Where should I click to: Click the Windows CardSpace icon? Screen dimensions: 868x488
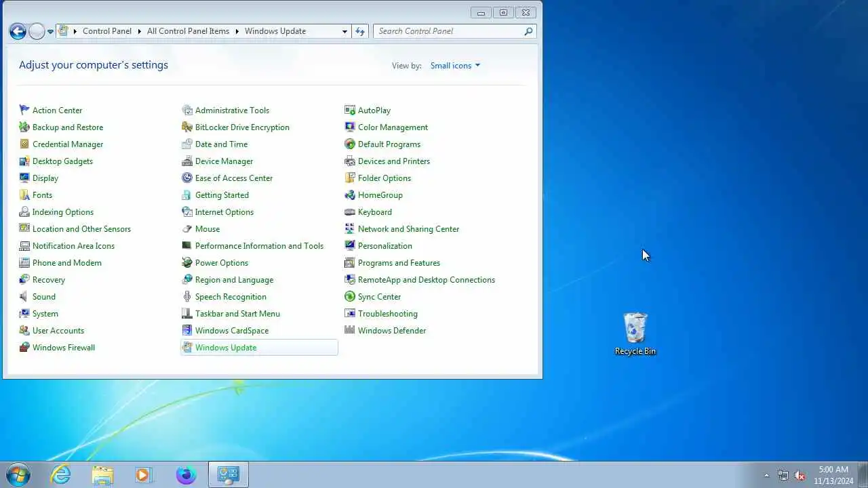tap(187, 330)
